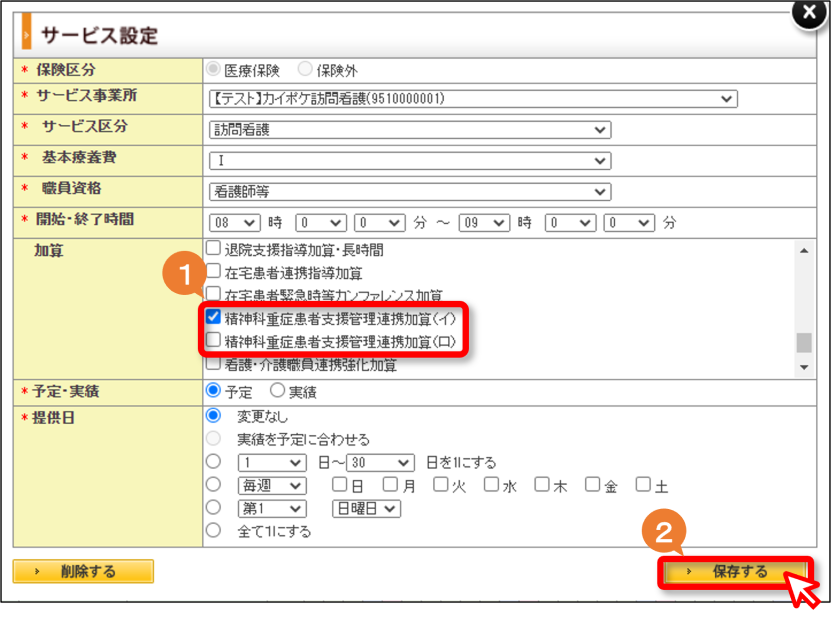This screenshot has width=831, height=619.
Task: Open the start hour 08 dropdown
Action: click(235, 223)
